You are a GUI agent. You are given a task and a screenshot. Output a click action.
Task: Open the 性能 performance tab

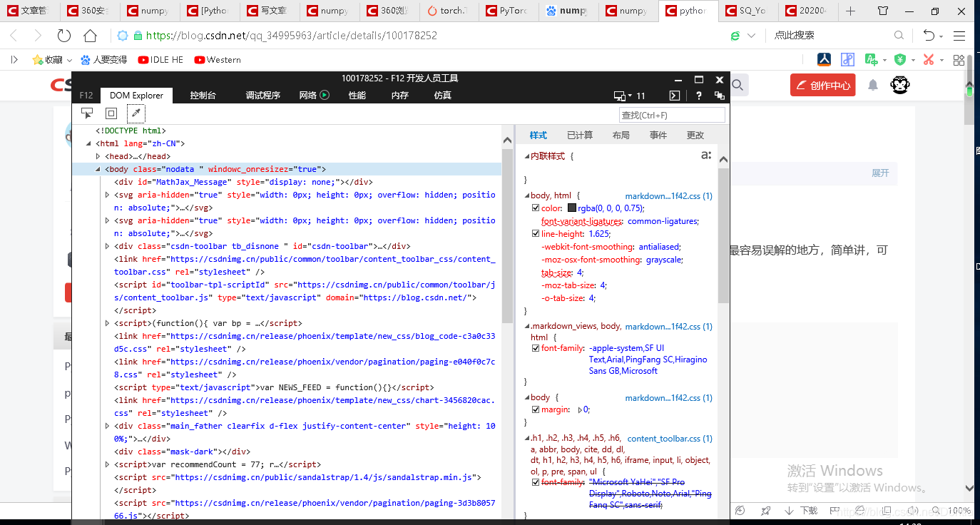point(357,95)
